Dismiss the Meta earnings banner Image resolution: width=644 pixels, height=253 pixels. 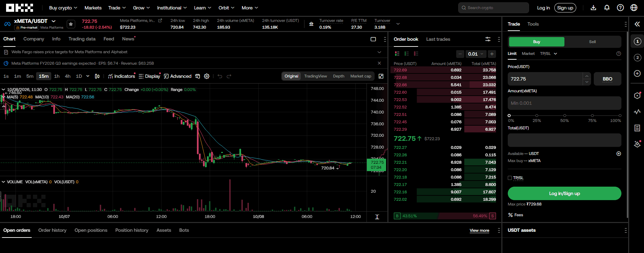click(x=379, y=63)
